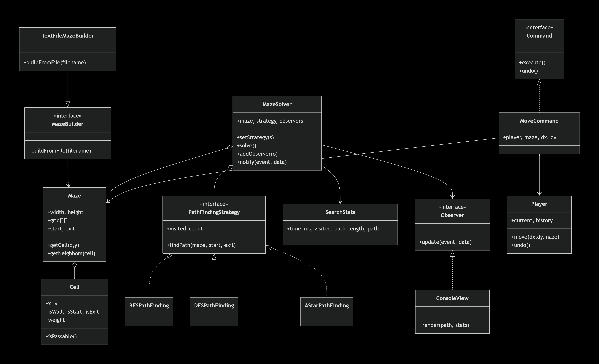Viewport: 599px width, 364px height.
Task: Select the SearchStats class title
Action: (x=340, y=212)
